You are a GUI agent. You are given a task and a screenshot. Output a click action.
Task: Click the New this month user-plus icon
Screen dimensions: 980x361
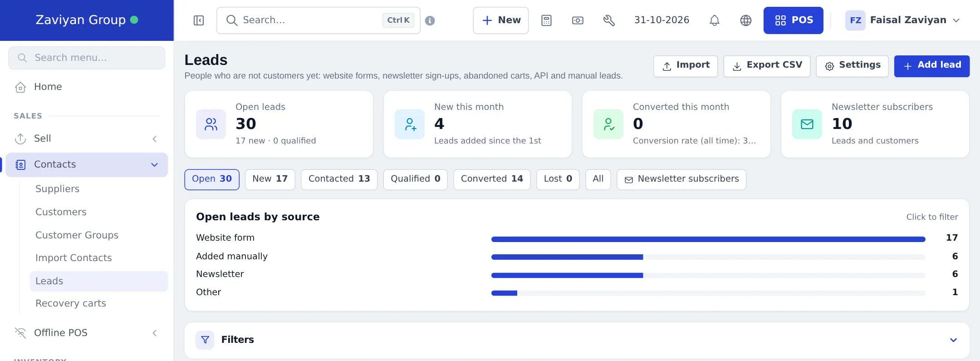point(410,124)
